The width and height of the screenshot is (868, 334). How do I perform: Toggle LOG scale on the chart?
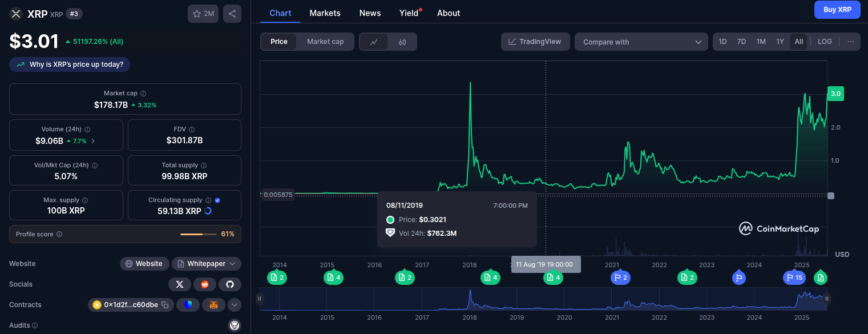[x=825, y=42]
